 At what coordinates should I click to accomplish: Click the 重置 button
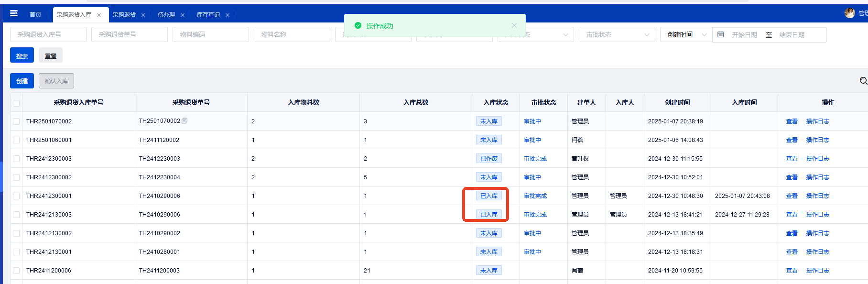[x=51, y=55]
